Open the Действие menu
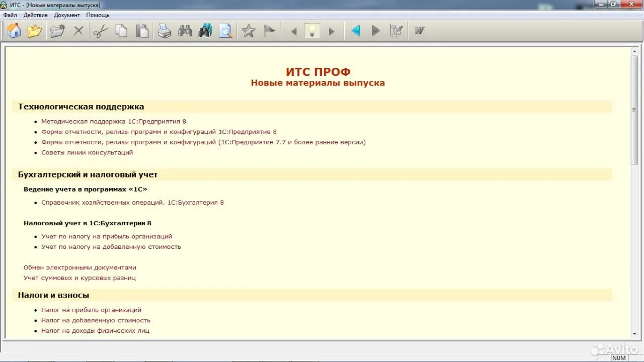 [x=35, y=15]
